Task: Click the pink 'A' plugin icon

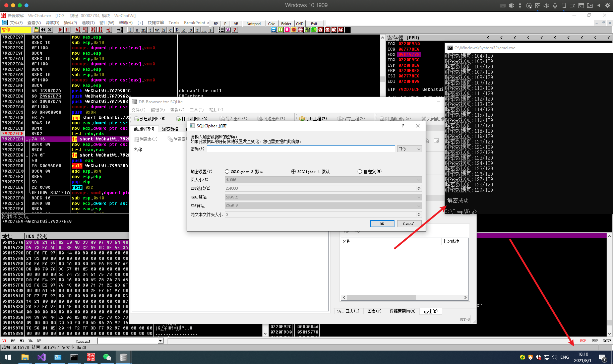Action: coord(287,30)
